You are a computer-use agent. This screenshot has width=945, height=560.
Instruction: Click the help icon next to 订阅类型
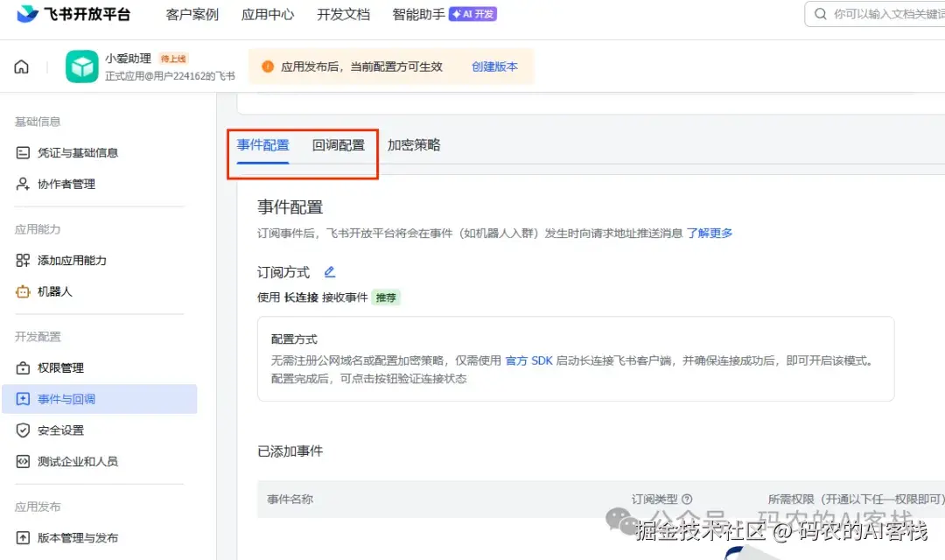point(687,499)
